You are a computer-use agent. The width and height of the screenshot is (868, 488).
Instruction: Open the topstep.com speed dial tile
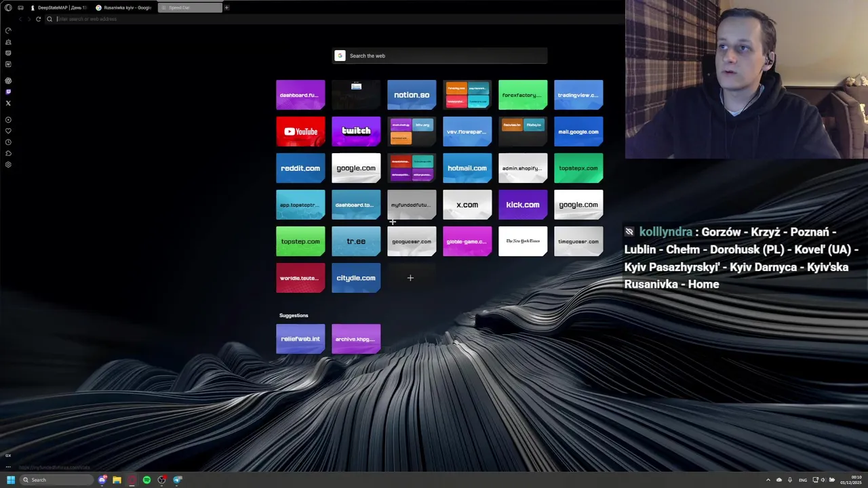pos(300,241)
